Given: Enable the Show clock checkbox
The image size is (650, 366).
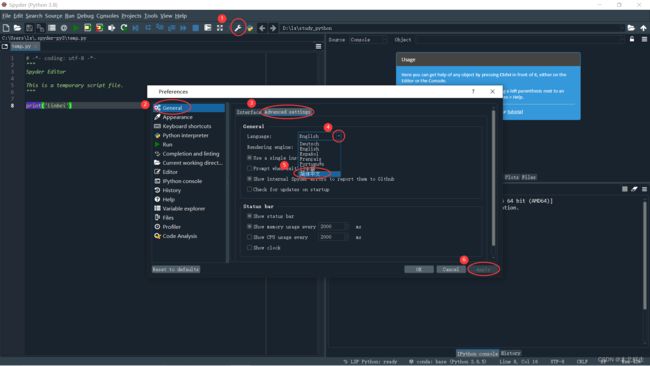Looking at the screenshot, I should [x=249, y=247].
